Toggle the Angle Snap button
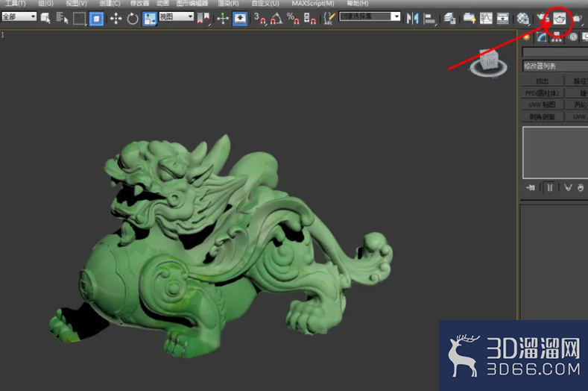The image size is (588, 391). click(x=276, y=18)
